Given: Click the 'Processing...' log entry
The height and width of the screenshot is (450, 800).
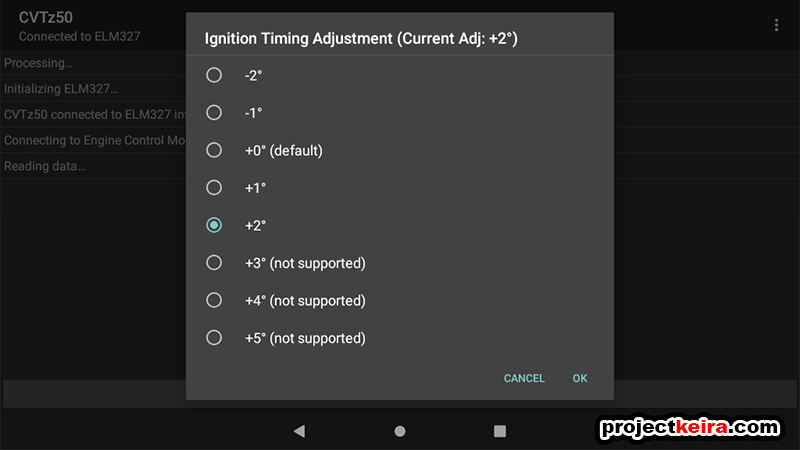Looking at the screenshot, I should coord(38,63).
